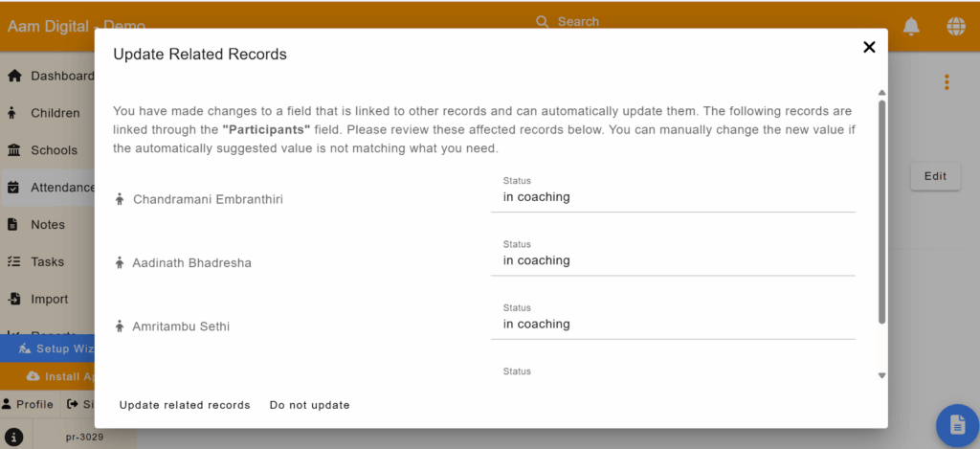
Task: Click dialog scrollbar down arrow
Action: 881,375
